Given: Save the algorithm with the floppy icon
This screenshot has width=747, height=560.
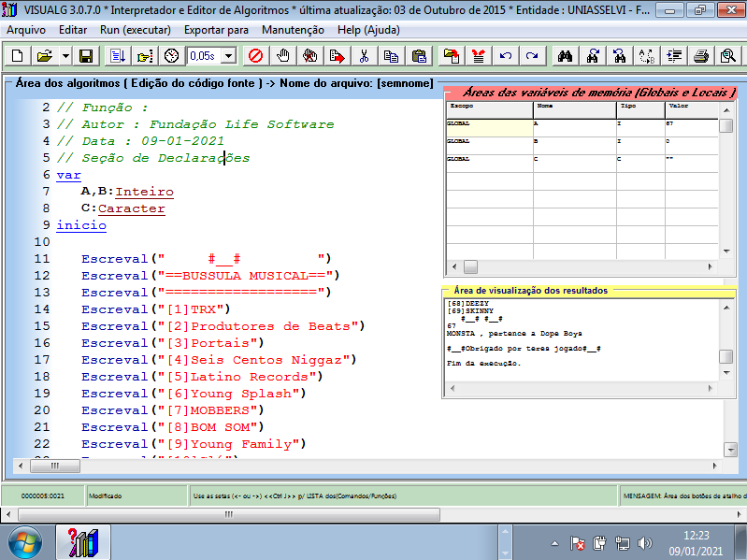Looking at the screenshot, I should [x=86, y=56].
